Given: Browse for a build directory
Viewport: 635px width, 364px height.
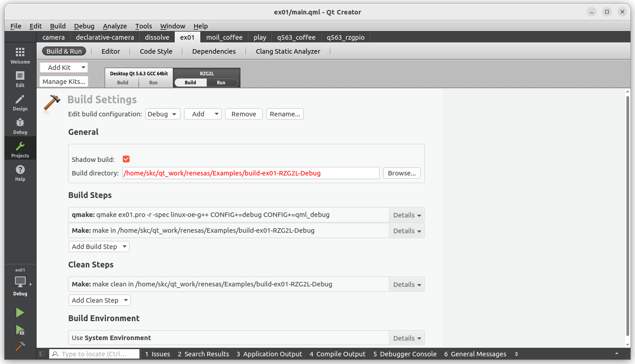Looking at the screenshot, I should (401, 173).
